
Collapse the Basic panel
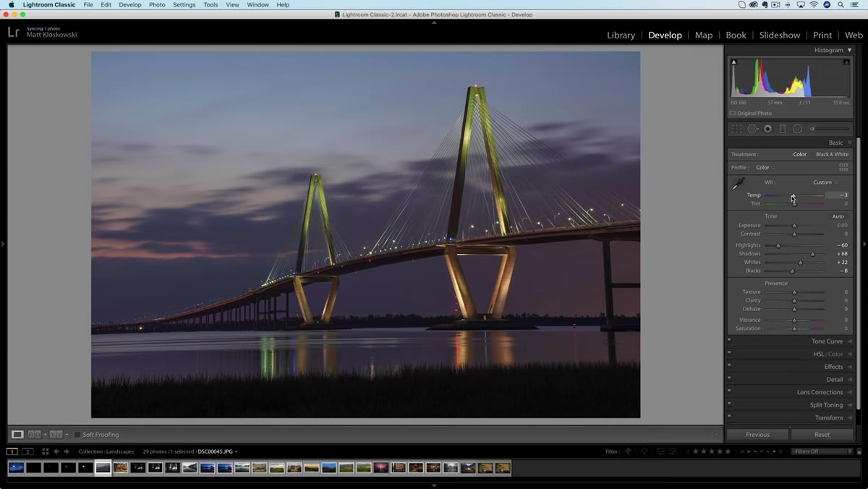[849, 143]
